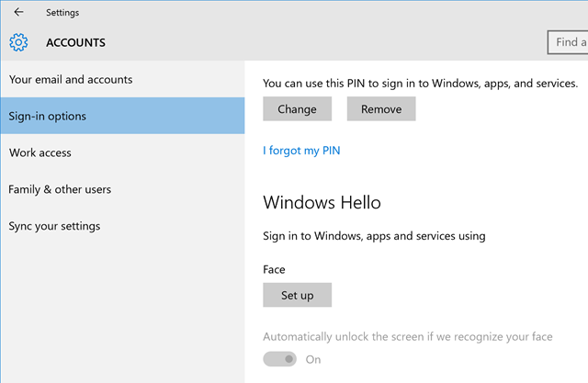Open Your email and accounts section
Screen dimensions: 588x383
pyautogui.click(x=122, y=80)
